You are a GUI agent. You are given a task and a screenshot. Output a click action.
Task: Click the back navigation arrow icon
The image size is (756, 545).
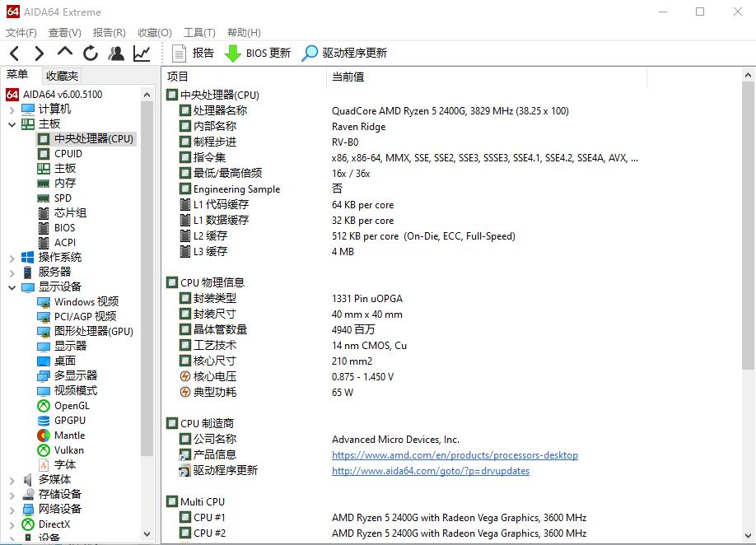pyautogui.click(x=15, y=53)
